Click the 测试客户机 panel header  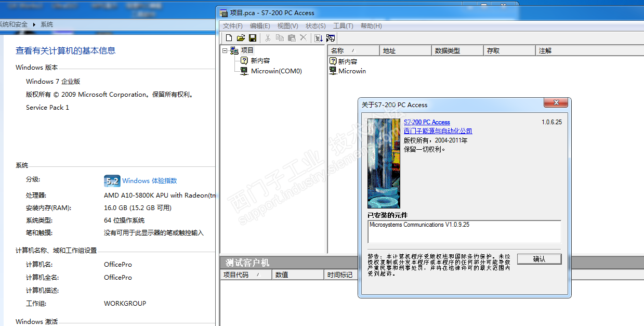(x=247, y=263)
